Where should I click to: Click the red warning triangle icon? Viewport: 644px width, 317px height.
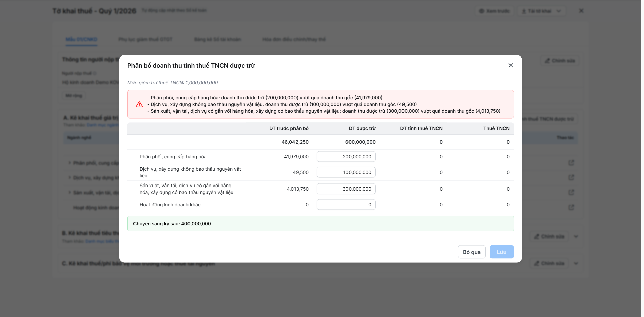point(139,104)
